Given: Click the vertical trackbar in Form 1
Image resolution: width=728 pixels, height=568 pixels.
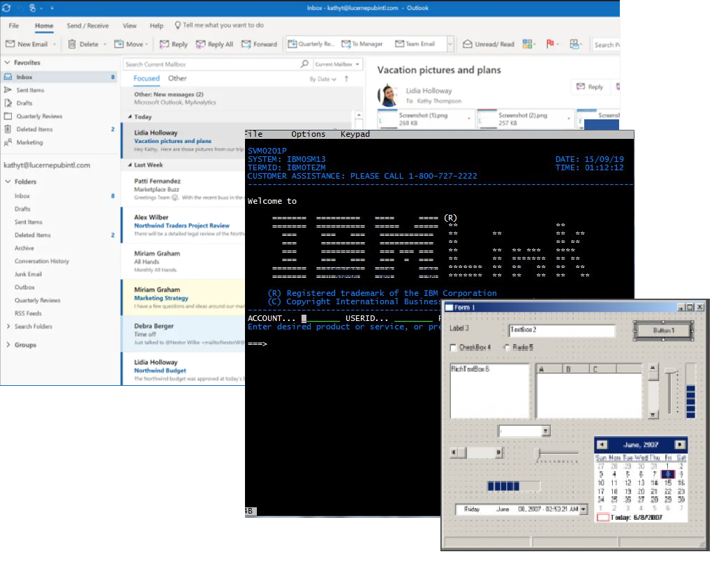Looking at the screenshot, I should click(x=671, y=391).
